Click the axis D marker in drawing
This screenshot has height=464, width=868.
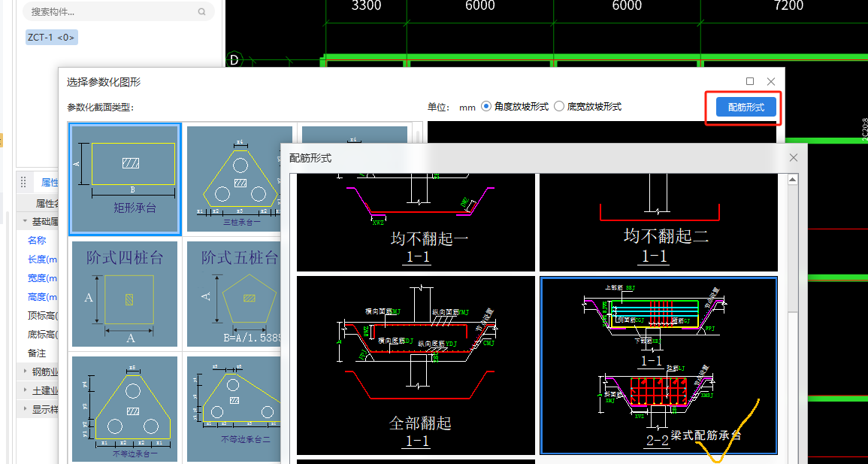[x=234, y=60]
